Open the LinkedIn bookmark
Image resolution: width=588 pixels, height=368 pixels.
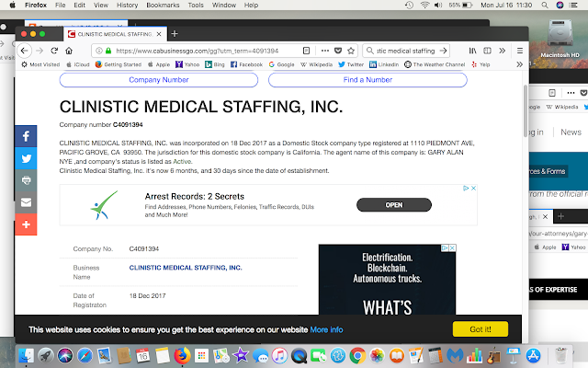click(x=384, y=64)
